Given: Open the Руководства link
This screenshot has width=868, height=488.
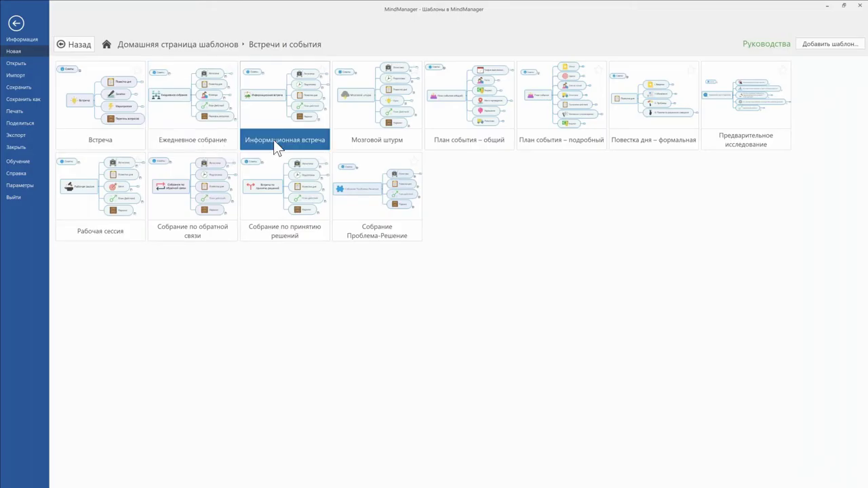Looking at the screenshot, I should tap(766, 43).
